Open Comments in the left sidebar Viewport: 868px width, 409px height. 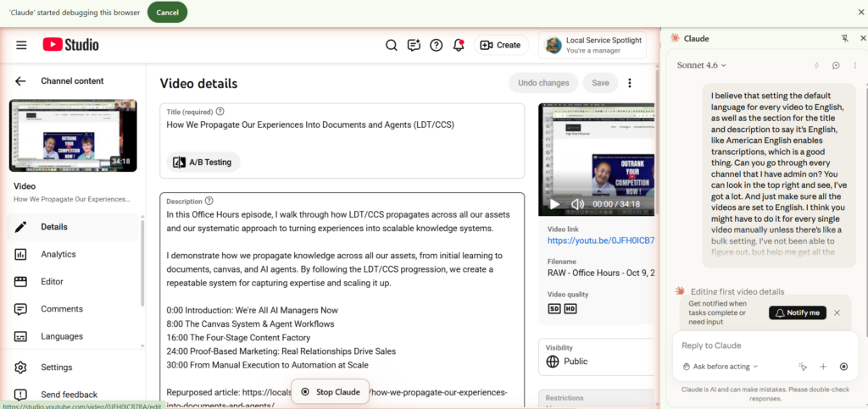click(x=61, y=309)
